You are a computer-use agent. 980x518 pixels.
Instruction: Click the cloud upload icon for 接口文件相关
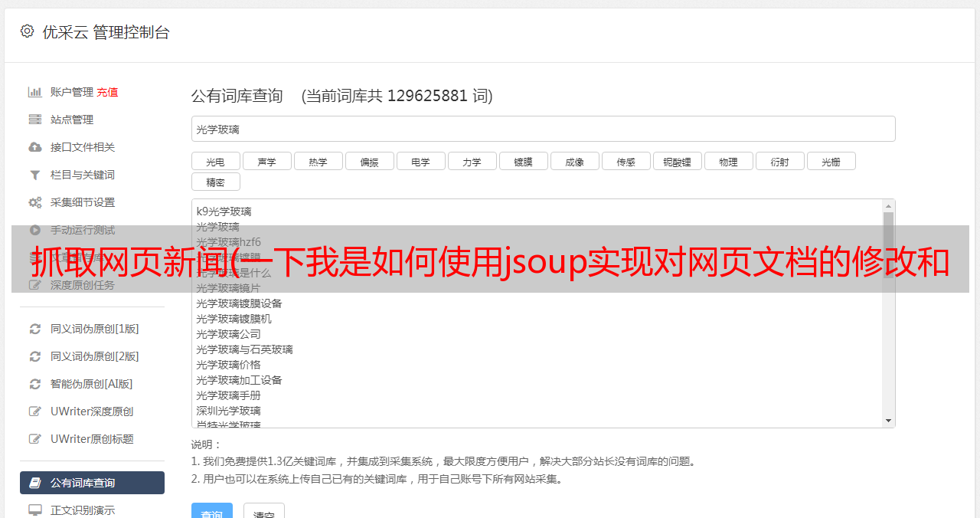(x=35, y=147)
